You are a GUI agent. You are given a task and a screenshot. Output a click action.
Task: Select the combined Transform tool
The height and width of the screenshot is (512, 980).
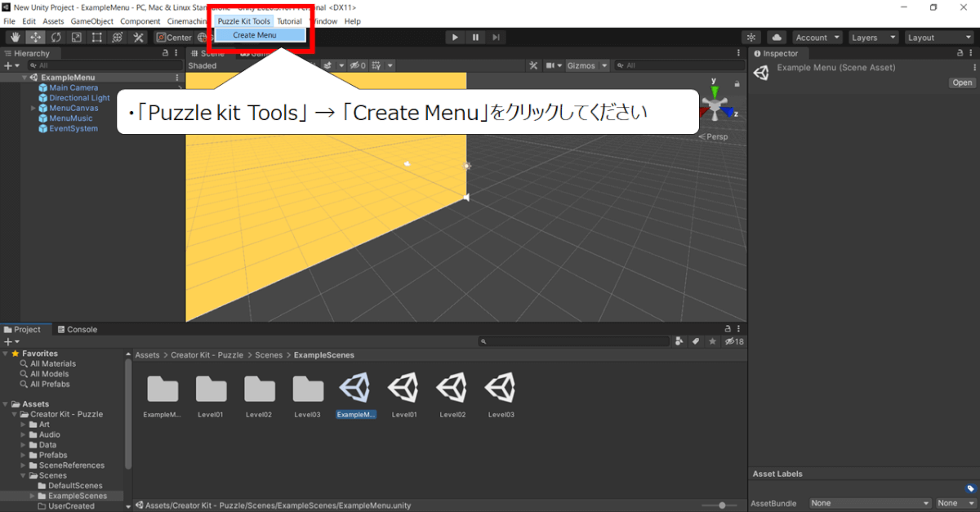tap(117, 38)
